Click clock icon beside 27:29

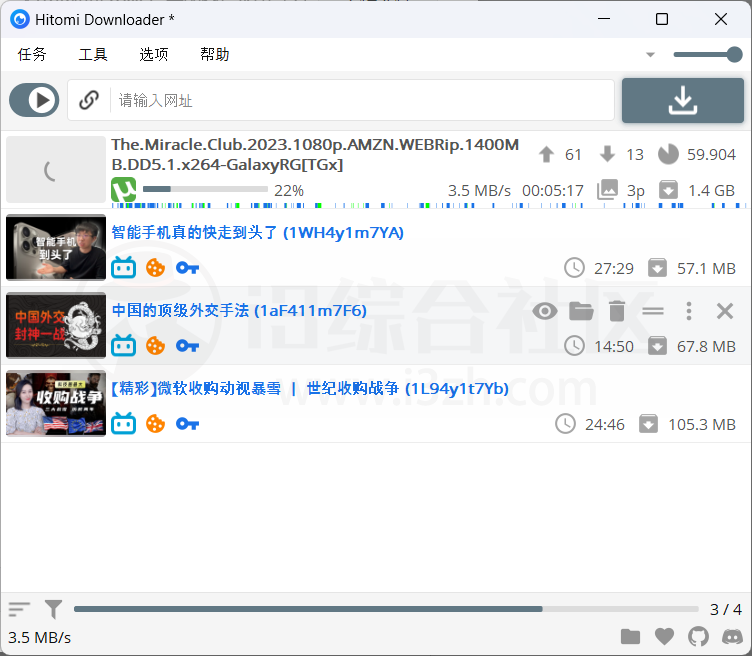574,268
